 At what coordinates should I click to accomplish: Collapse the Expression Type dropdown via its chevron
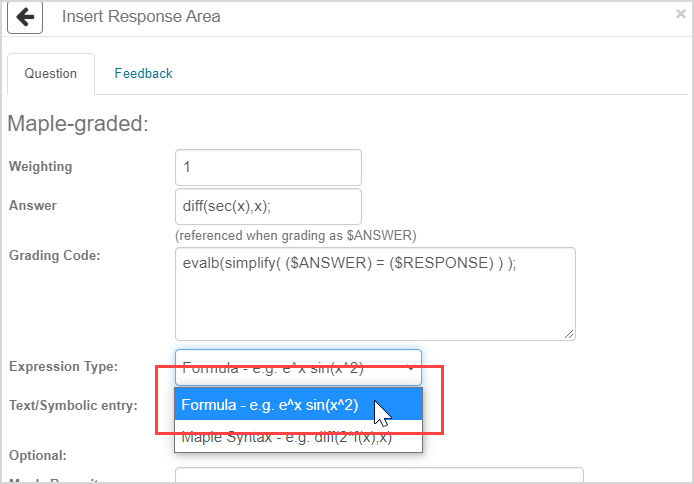coord(411,368)
